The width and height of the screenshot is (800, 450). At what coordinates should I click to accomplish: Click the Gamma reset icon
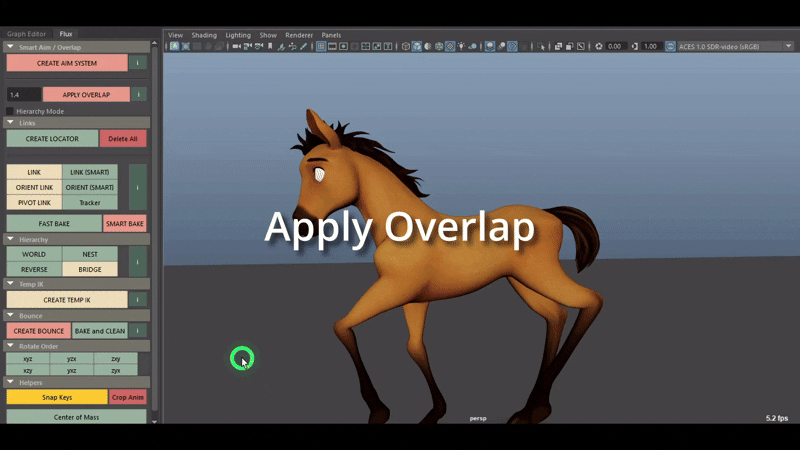[635, 46]
